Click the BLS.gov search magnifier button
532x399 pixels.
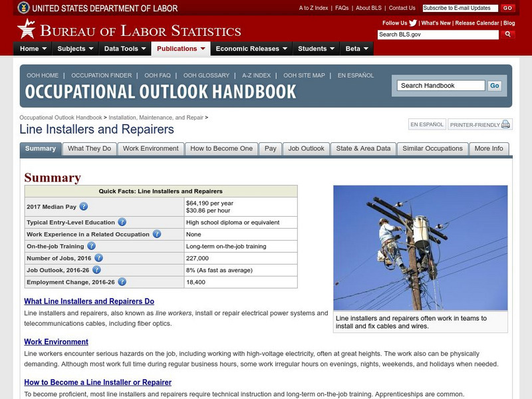point(507,35)
